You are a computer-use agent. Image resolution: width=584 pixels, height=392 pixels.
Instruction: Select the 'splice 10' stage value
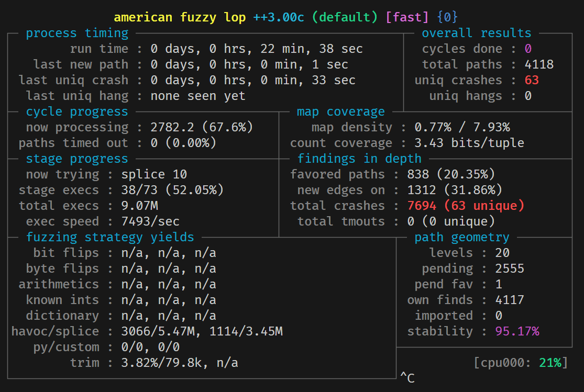click(154, 174)
